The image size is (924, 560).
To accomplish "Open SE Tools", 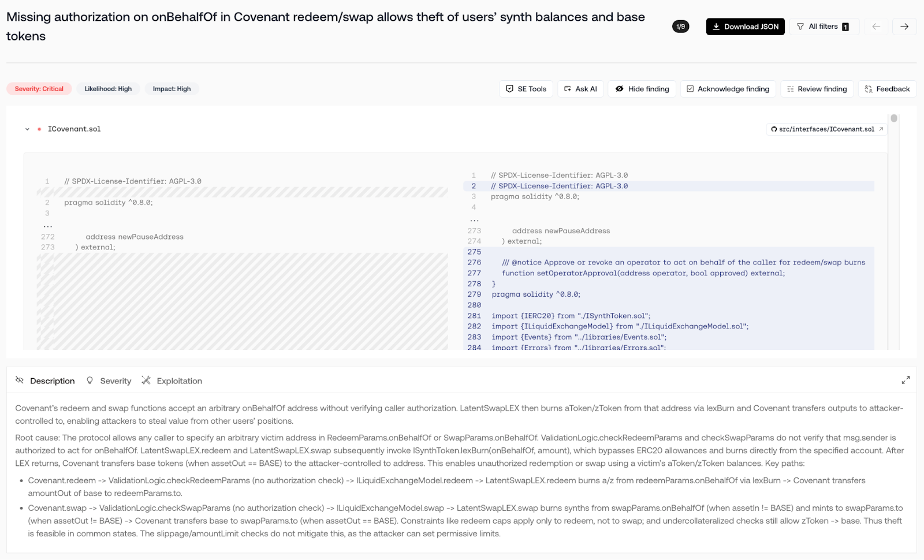I will coord(526,89).
